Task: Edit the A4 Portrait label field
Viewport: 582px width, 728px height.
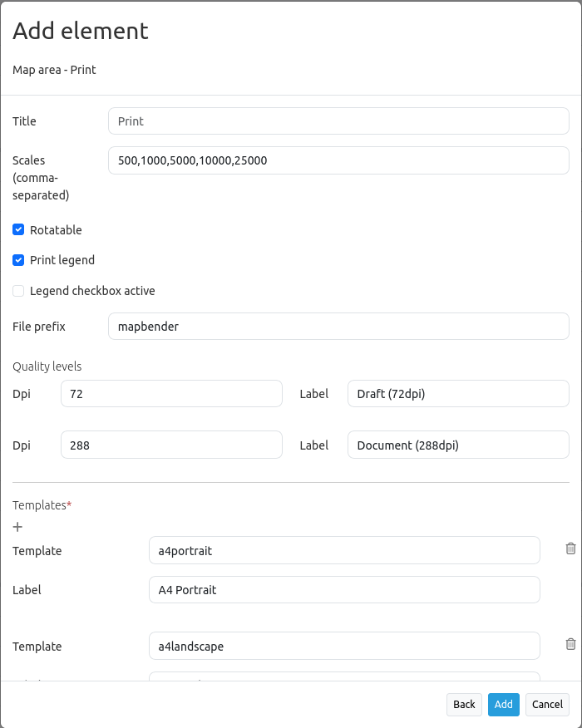Action: pyautogui.click(x=344, y=590)
